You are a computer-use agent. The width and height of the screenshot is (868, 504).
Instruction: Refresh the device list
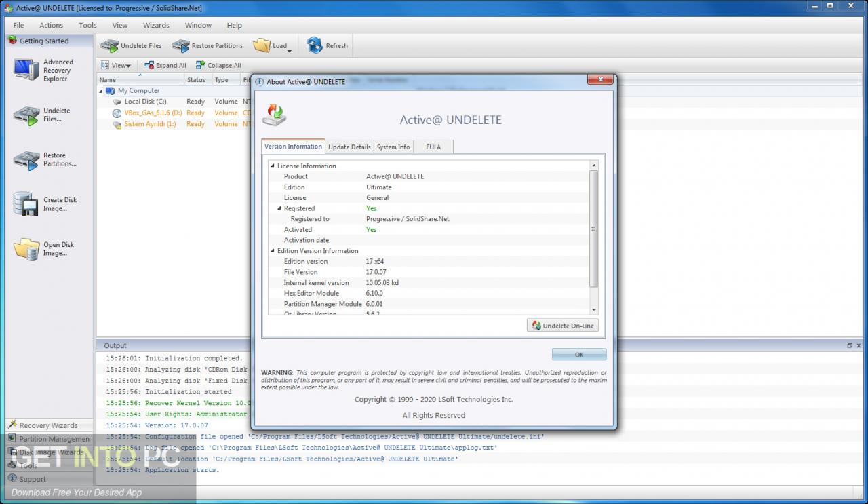pyautogui.click(x=328, y=45)
